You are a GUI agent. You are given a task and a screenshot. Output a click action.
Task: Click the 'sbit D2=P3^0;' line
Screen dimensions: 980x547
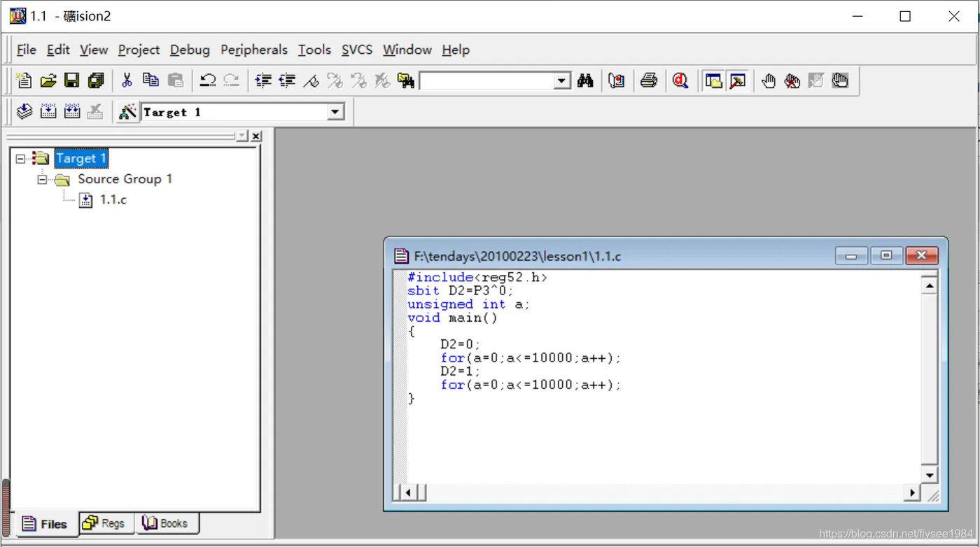pyautogui.click(x=460, y=291)
